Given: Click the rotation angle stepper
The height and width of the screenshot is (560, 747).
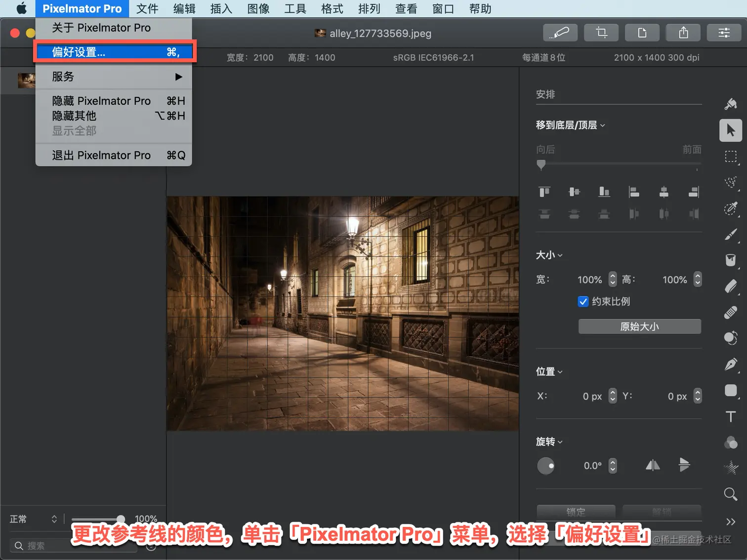Looking at the screenshot, I should click(613, 466).
